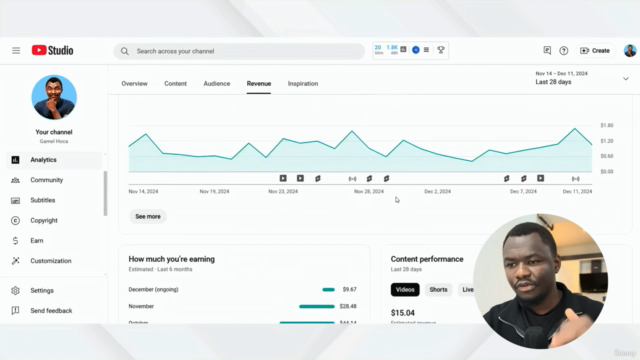640x360 pixels.
Task: Click Shorts marker above Nov 28, 2024
Action: pyautogui.click(x=369, y=178)
